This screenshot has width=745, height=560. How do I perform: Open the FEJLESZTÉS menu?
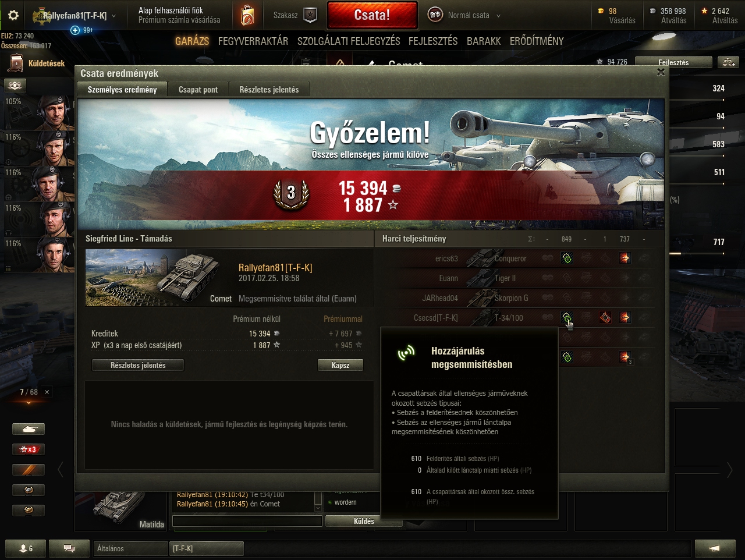[x=433, y=41]
